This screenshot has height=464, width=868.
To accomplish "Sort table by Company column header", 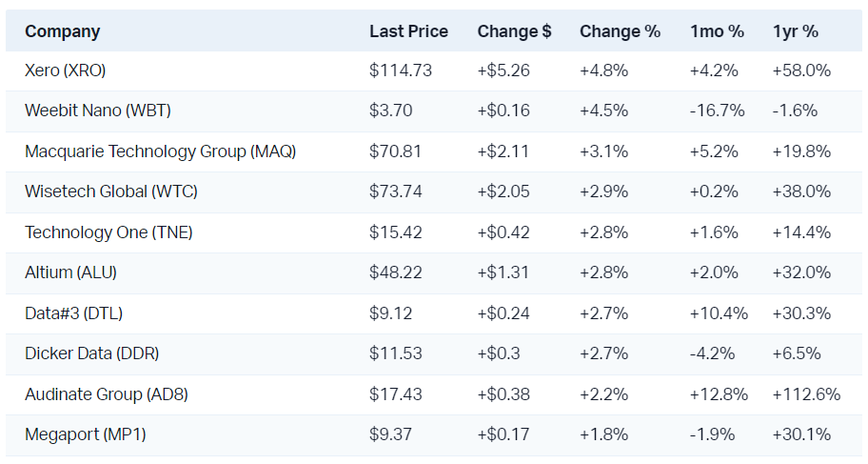I will pyautogui.click(x=62, y=31).
